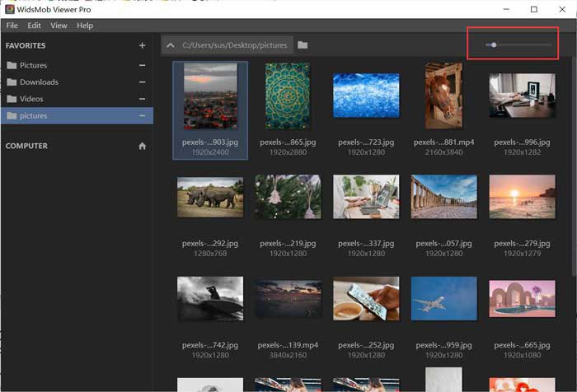577x392 pixels.
Task: Select desk thumbnail pexels-...996.jpg
Action: tap(522, 96)
